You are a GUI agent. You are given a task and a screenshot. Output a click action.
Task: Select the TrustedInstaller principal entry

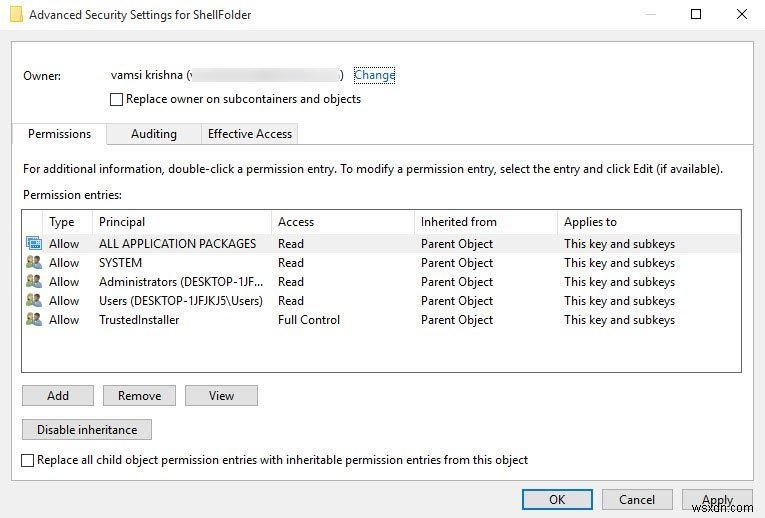click(x=139, y=320)
